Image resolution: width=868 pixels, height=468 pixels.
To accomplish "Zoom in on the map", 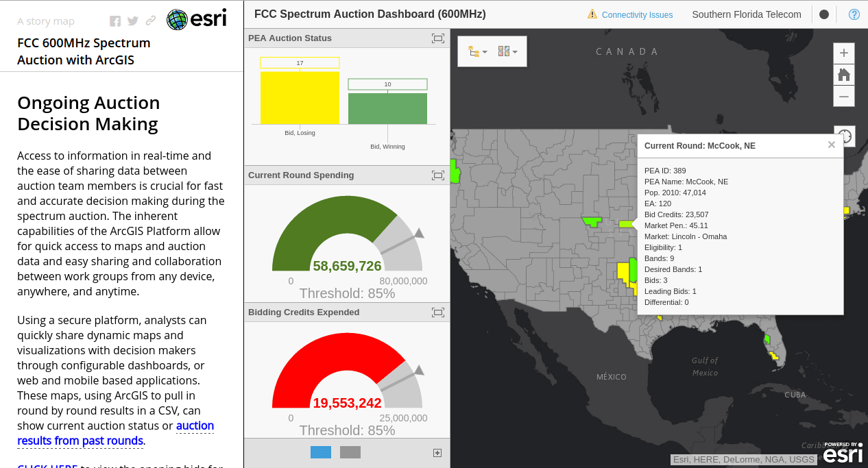I will click(x=844, y=53).
